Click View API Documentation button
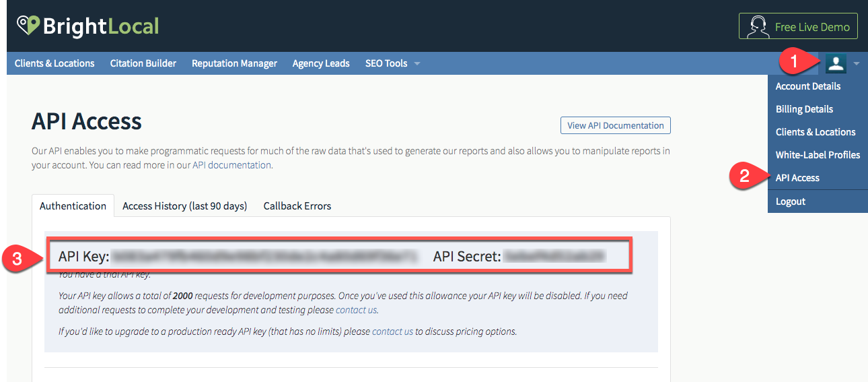 pyautogui.click(x=615, y=125)
